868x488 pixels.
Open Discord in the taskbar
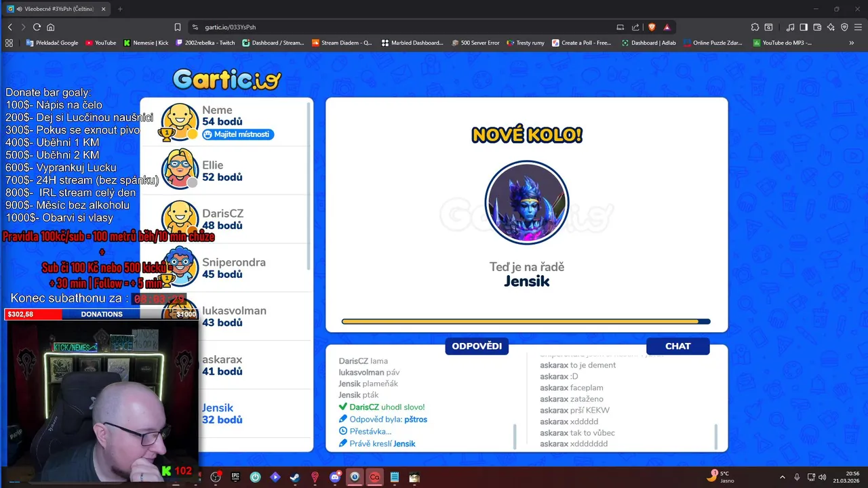pos(335,477)
